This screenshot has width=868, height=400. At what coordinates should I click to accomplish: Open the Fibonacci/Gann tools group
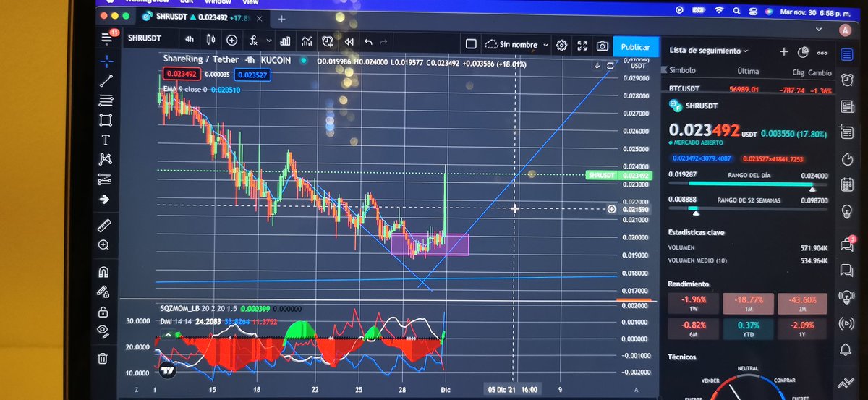[x=106, y=101]
